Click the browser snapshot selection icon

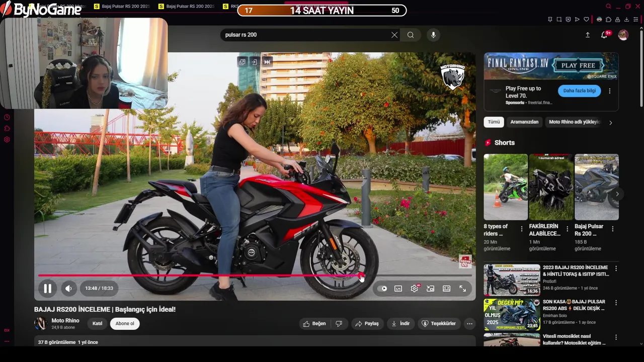point(559,20)
